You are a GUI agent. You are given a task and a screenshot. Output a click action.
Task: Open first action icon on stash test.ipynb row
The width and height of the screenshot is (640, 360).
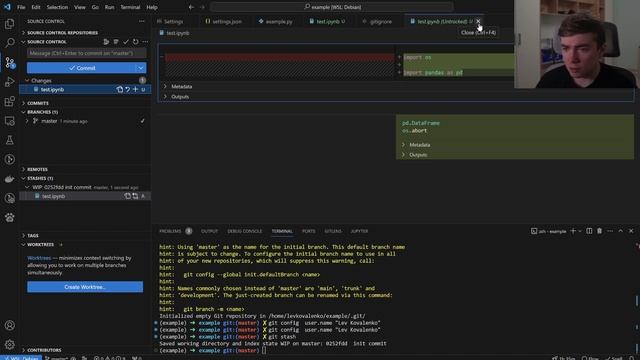tap(127, 196)
